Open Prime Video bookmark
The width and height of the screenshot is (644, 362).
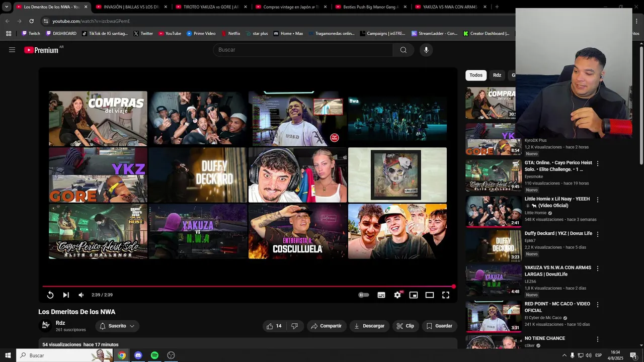(x=201, y=34)
